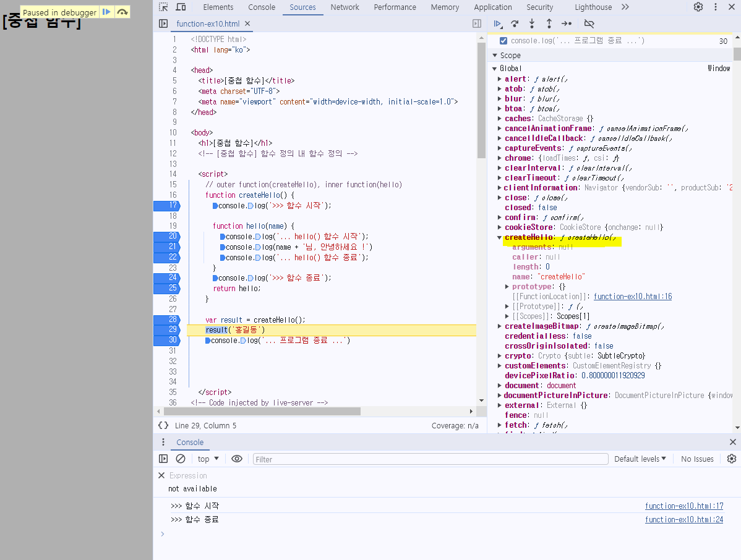741x560 pixels.
Task: Open more DevTools tabs chevron
Action: [625, 7]
